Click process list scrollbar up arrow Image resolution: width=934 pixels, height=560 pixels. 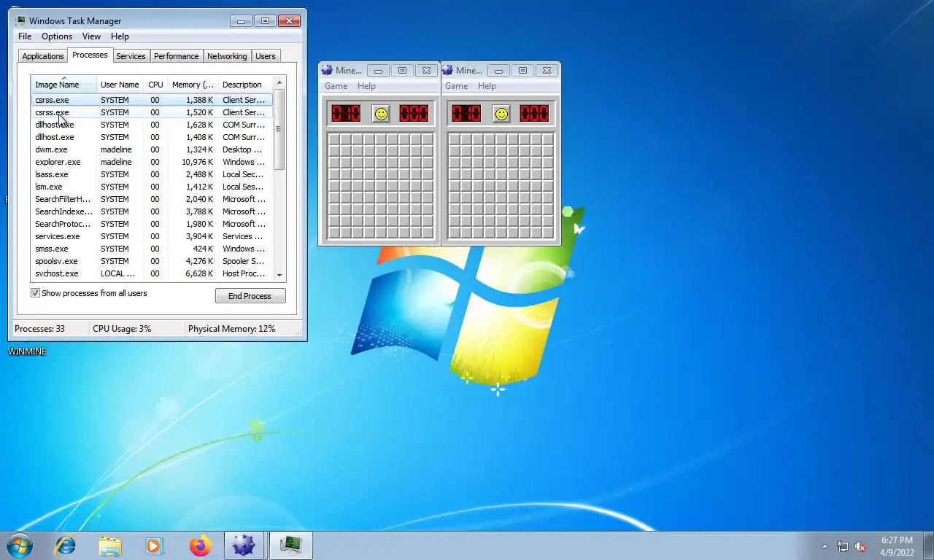[279, 82]
